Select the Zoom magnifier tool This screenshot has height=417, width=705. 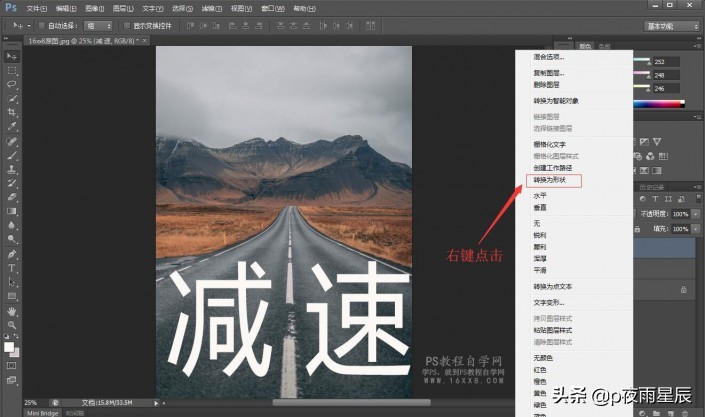pyautogui.click(x=12, y=325)
